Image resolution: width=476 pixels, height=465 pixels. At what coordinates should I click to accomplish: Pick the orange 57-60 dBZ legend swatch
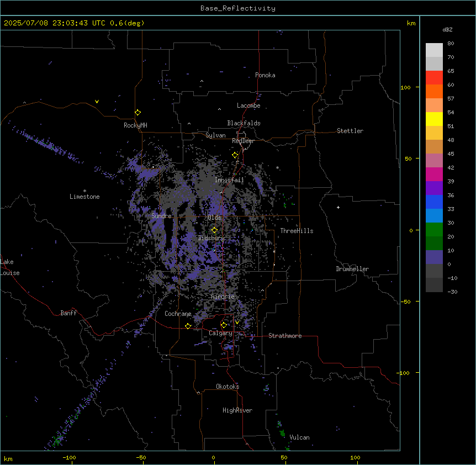(434, 91)
